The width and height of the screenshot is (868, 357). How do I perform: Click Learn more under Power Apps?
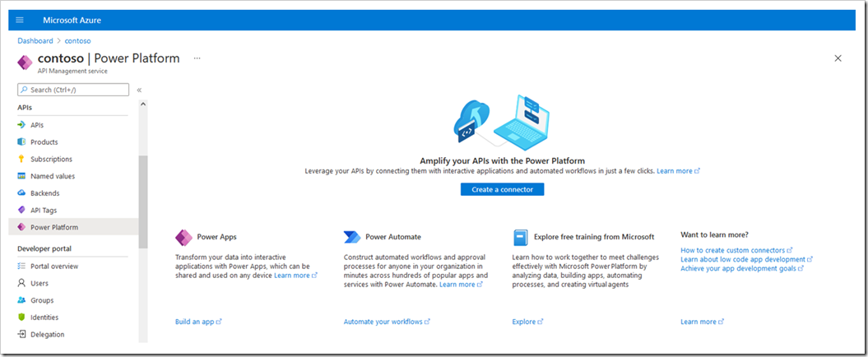pos(295,276)
